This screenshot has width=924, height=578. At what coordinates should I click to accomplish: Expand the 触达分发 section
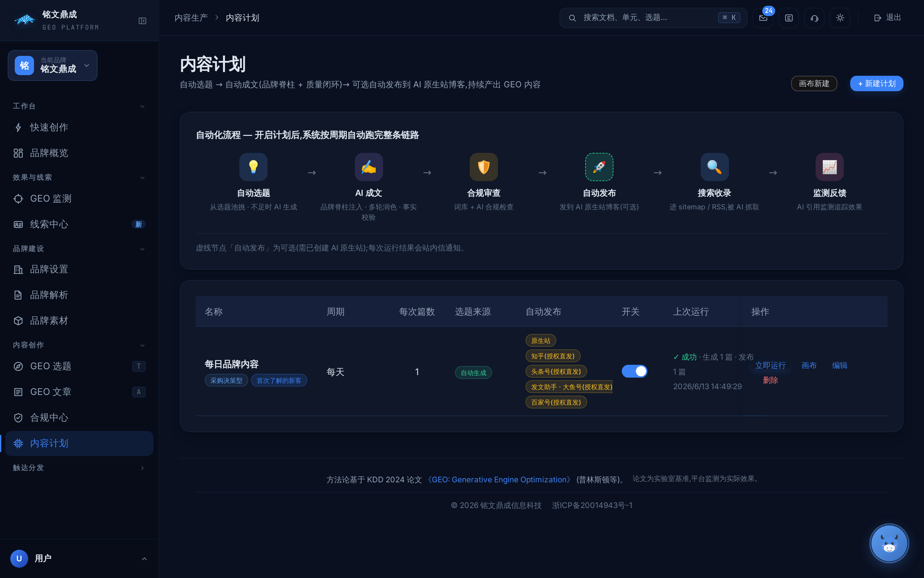tap(79, 468)
